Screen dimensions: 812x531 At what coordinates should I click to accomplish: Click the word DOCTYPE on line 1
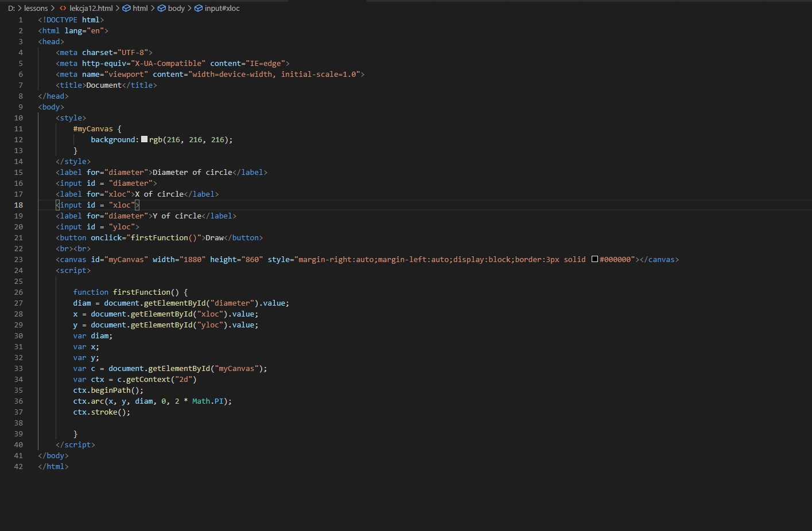[x=62, y=20]
